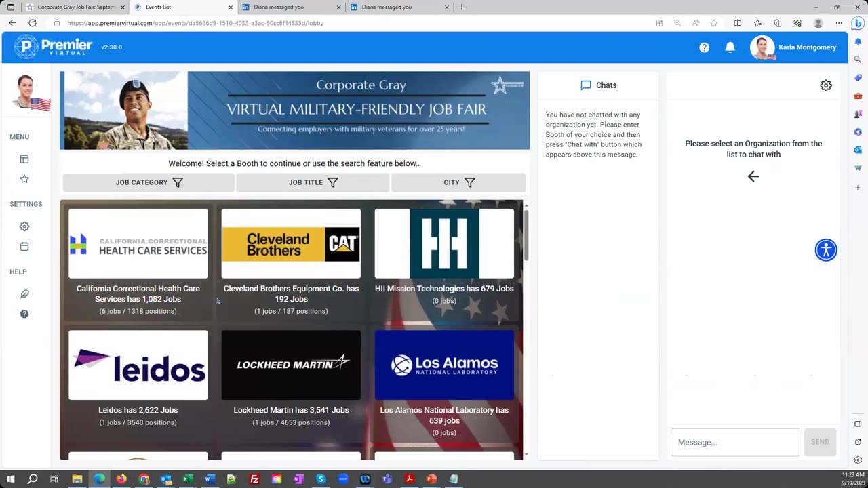Add page to browser favorites star
The width and height of the screenshot is (868, 488).
tap(714, 23)
